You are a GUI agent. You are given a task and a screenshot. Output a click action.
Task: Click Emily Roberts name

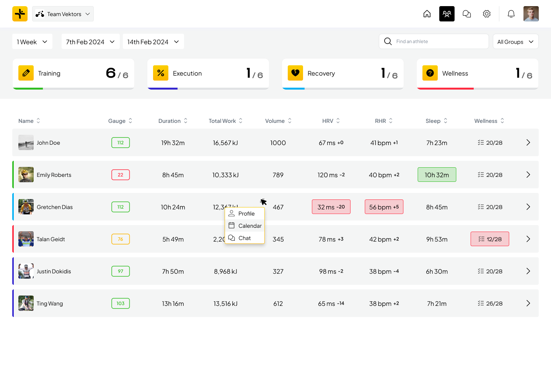[x=54, y=175]
